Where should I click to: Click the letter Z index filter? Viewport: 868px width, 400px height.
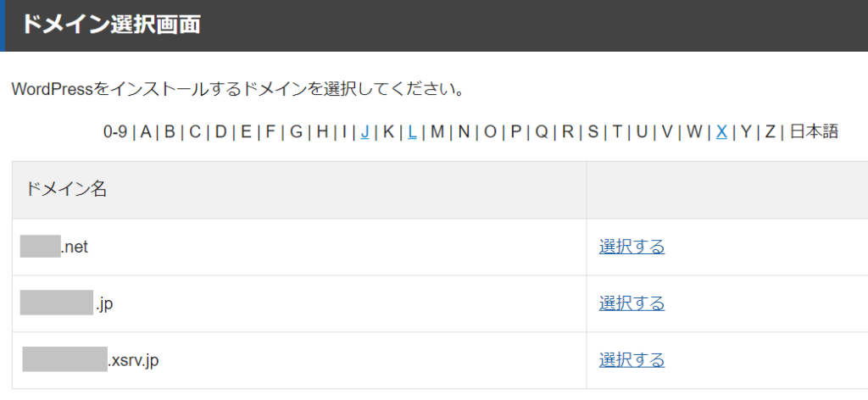[770, 131]
